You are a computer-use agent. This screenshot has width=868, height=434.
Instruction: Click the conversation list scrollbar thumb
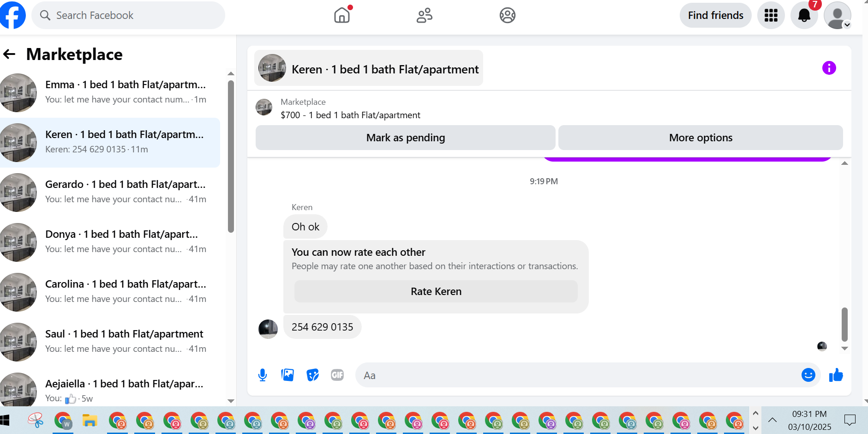pos(231,157)
